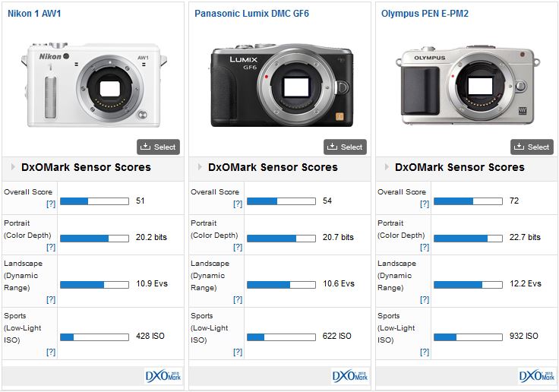Open help [?] for Olympus Sports Low-Light ISO
Image resolution: width=559 pixels, height=392 pixels.
pos(425,352)
